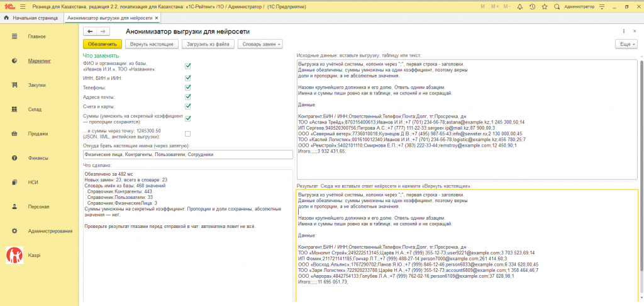Click the forward navigation arrow
Viewport: 644px width, 306px height.
coord(103,31)
